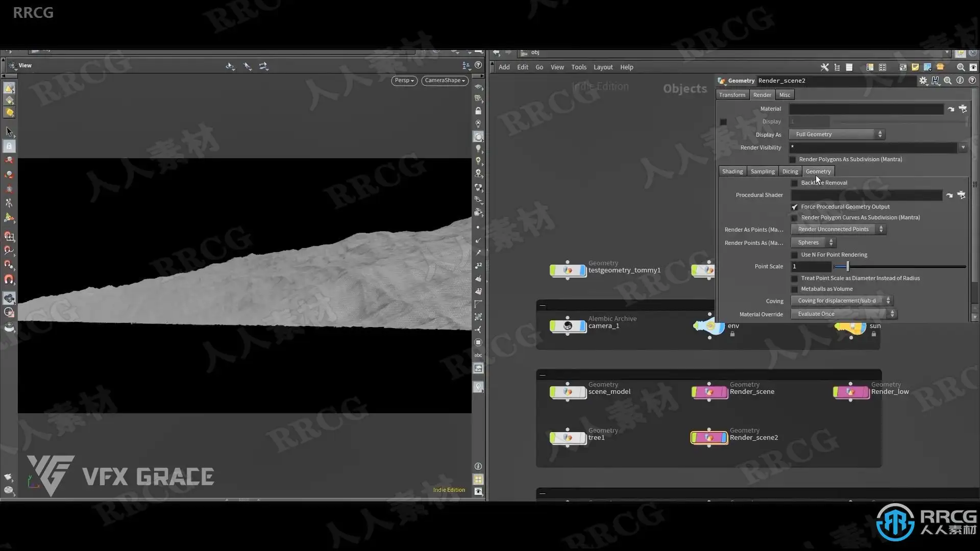The height and width of the screenshot is (551, 980).
Task: Select the camera_1 Alembic Archive node icon
Action: tap(568, 326)
